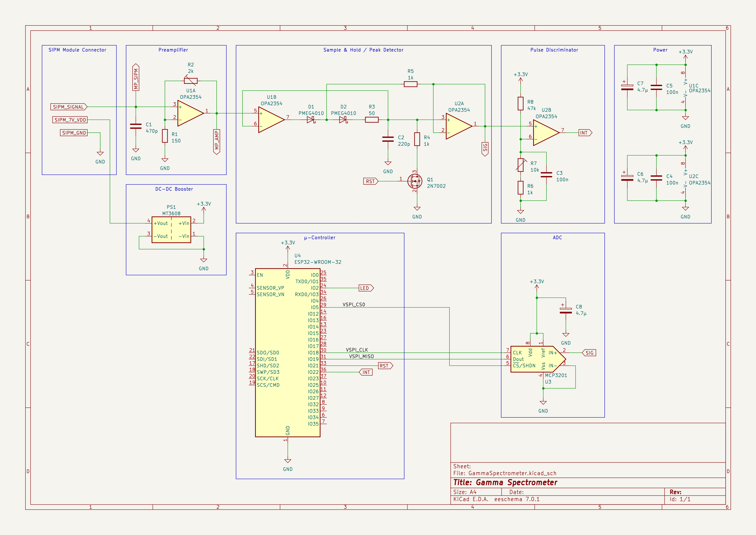Click the VSPI_MISO net label
This screenshot has height=535, width=756.
click(361, 356)
